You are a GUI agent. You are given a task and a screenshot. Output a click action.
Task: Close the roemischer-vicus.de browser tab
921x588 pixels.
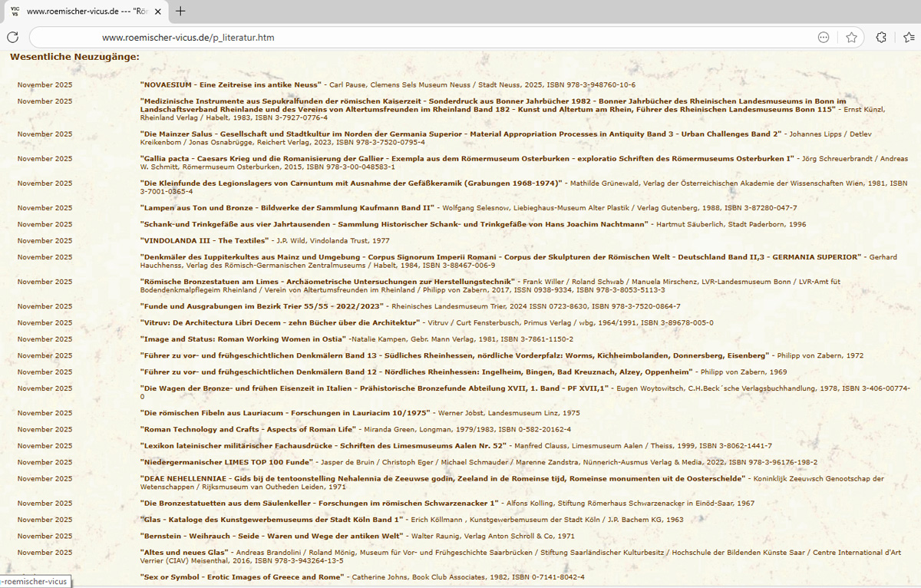pos(157,12)
